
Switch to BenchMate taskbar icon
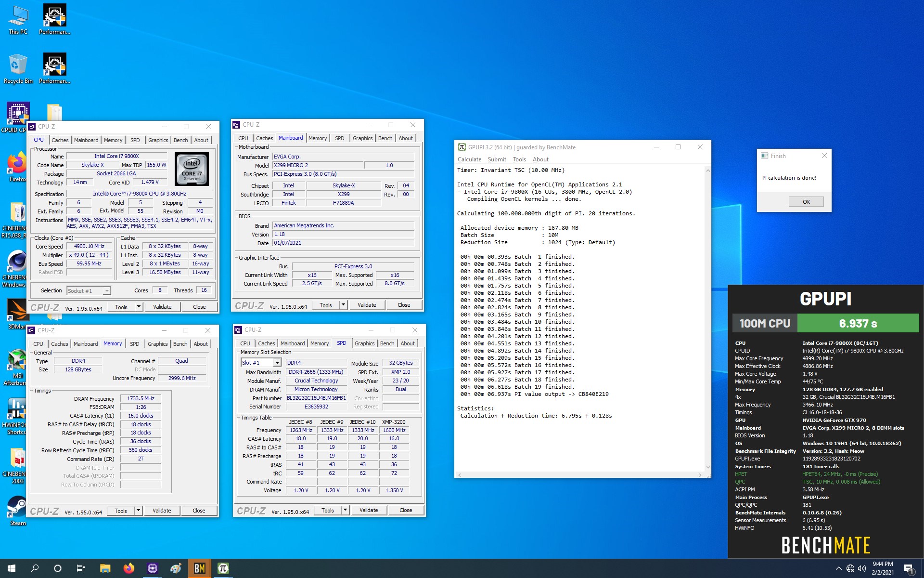(199, 568)
